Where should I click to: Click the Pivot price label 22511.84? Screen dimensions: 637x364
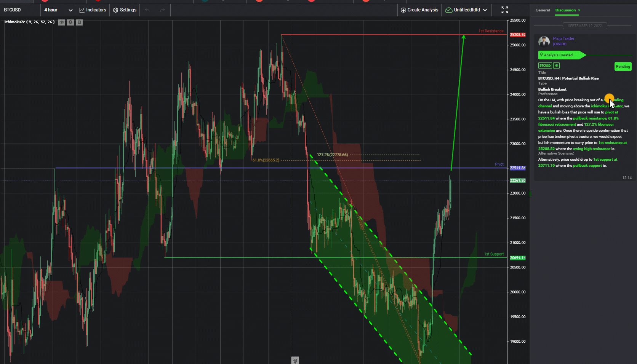tap(518, 168)
